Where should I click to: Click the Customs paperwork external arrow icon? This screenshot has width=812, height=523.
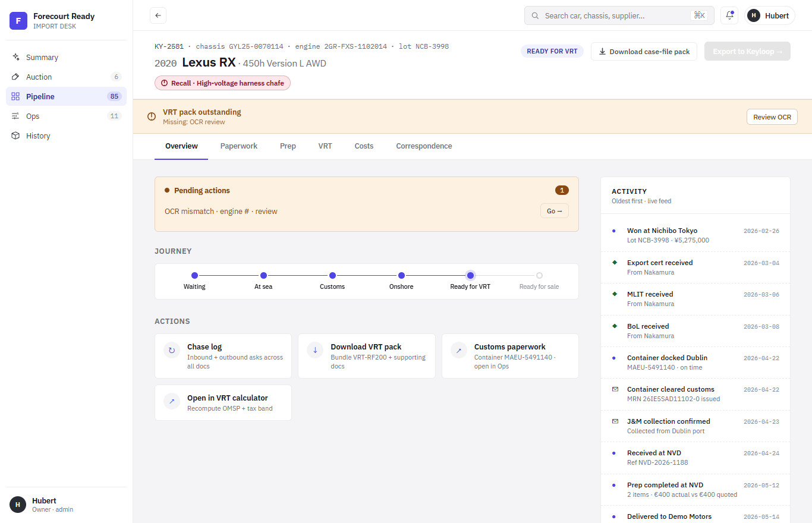459,350
